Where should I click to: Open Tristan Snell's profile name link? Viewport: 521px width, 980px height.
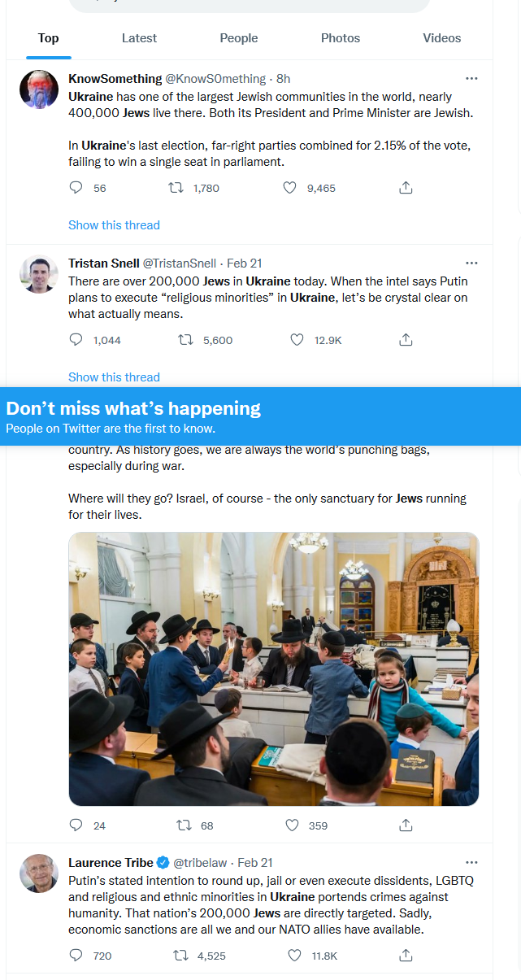(104, 264)
